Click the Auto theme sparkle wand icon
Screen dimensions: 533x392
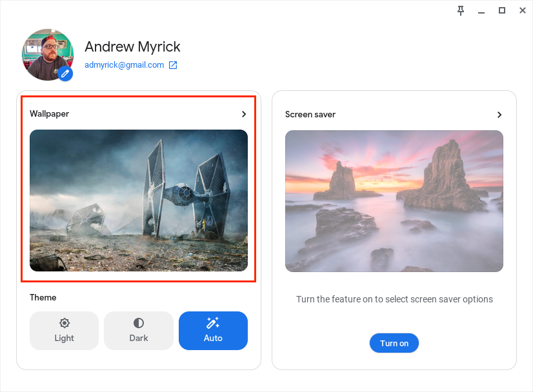[x=214, y=324]
